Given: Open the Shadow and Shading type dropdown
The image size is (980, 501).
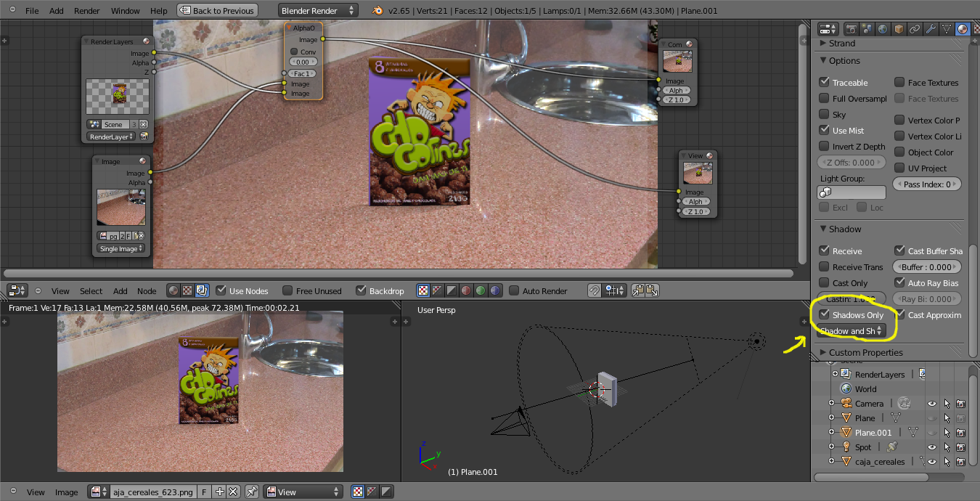Looking at the screenshot, I should pyautogui.click(x=852, y=331).
